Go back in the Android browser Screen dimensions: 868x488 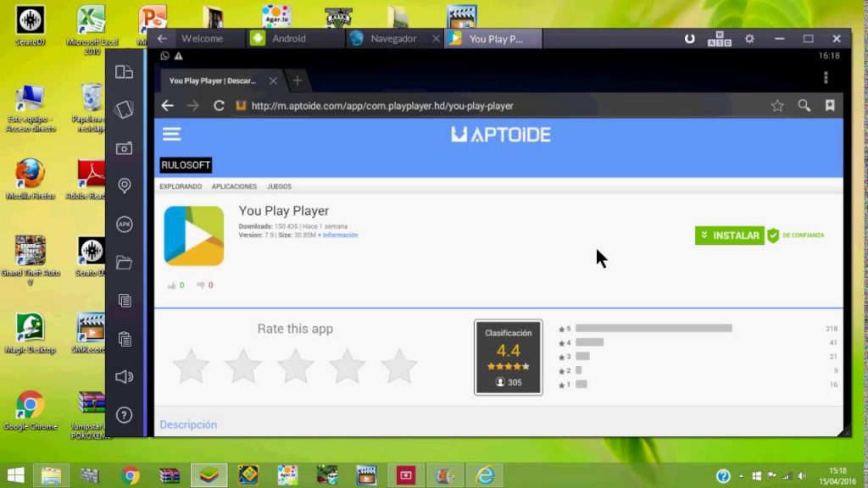click(167, 106)
